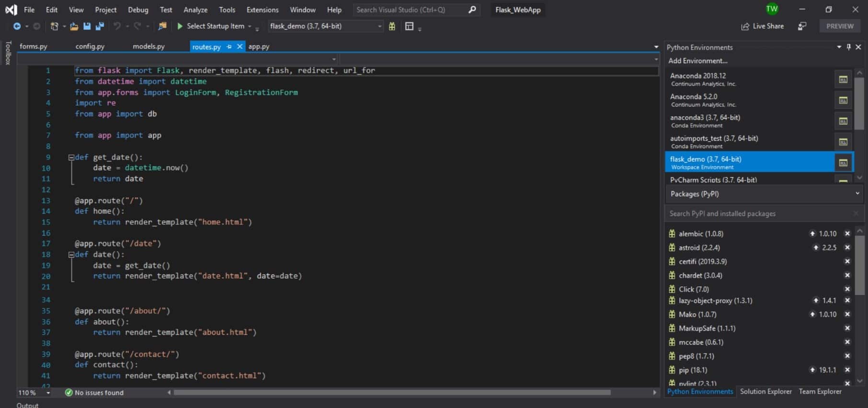The image size is (868, 408).
Task: Open the interactive window for flask_demo
Action: [843, 163]
